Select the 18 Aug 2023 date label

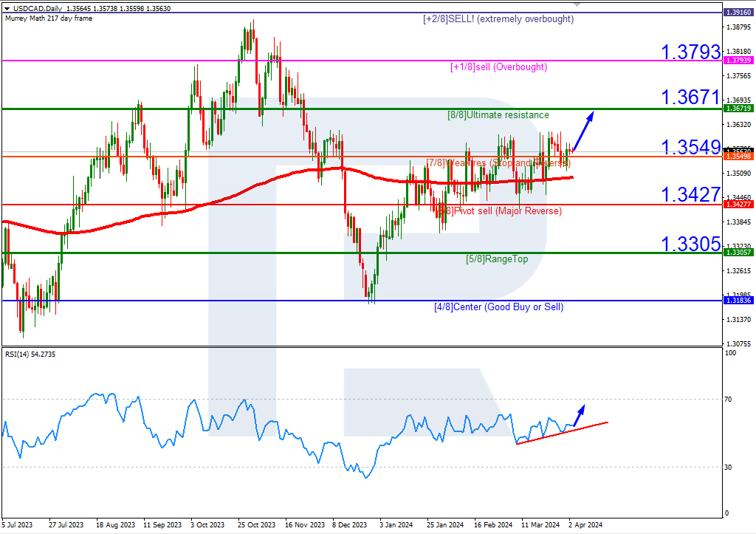click(116, 525)
